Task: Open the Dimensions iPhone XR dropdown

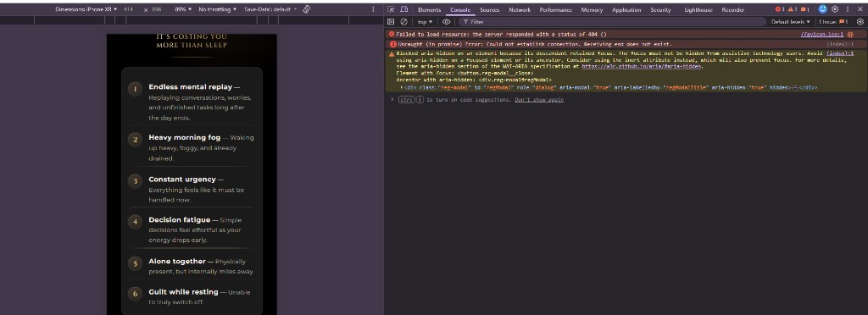Action: click(86, 9)
